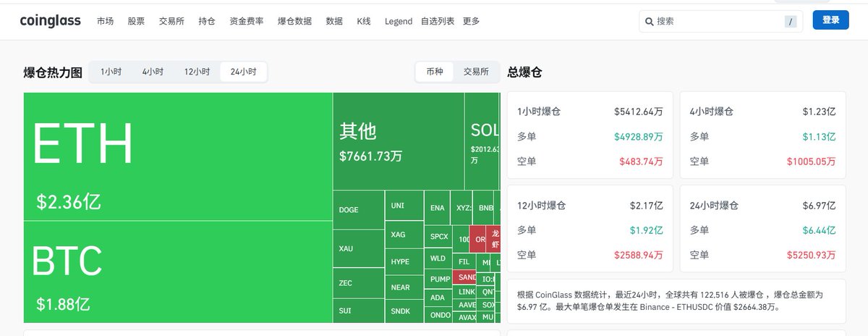Image resolution: width=868 pixels, height=336 pixels.
Task: Click the NEAR heatmap tile
Action: coord(404,287)
